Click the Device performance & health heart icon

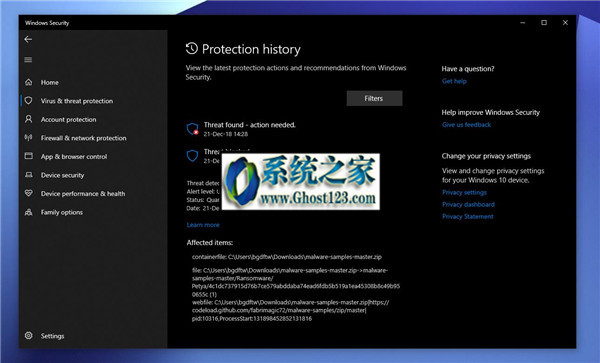pos(28,193)
